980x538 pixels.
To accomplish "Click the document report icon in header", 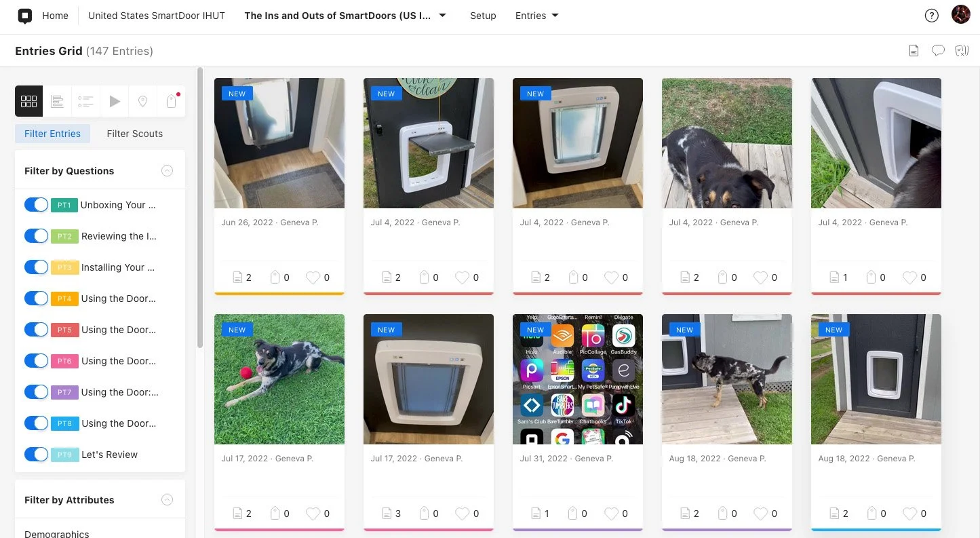I will point(914,50).
